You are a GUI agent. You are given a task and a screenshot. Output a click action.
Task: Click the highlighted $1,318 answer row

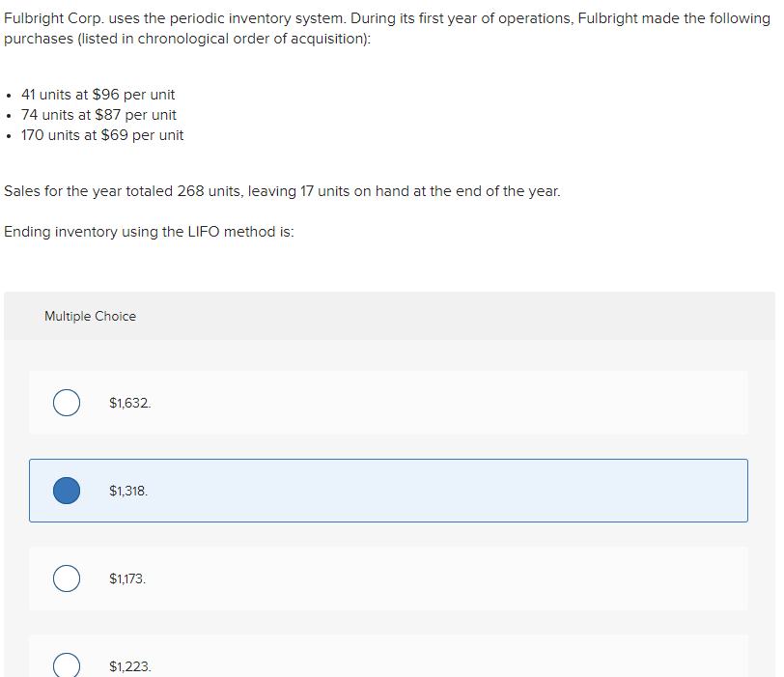click(386, 491)
